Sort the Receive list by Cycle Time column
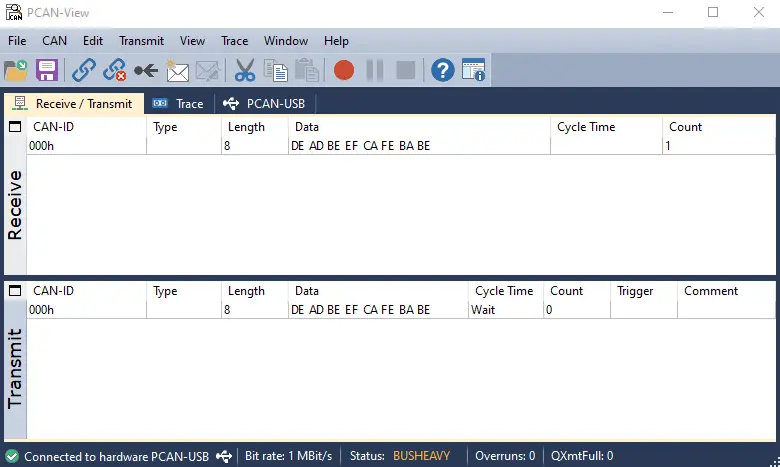 (x=586, y=127)
